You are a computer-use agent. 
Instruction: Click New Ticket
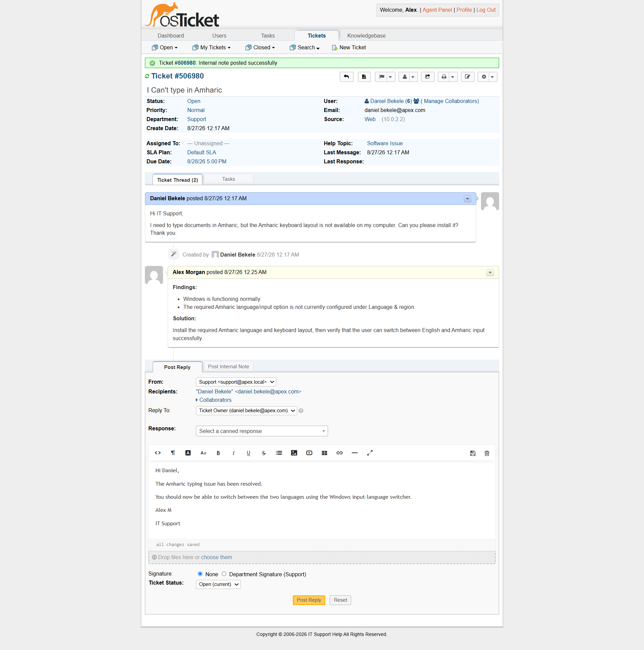[x=348, y=47]
